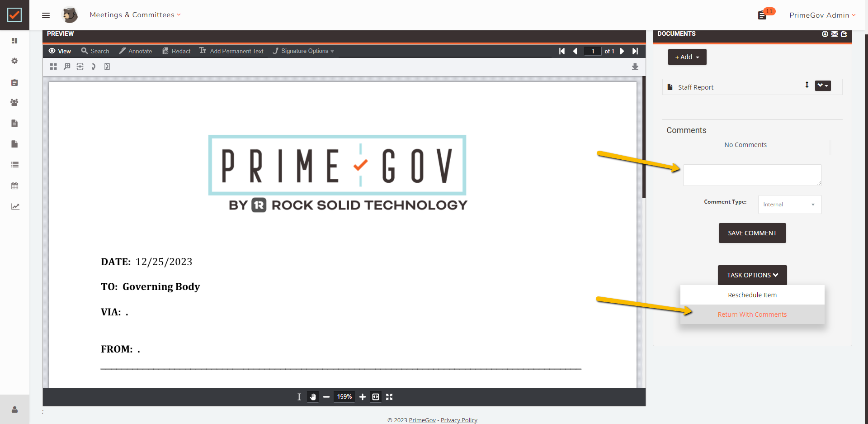The image size is (868, 424).
Task: Expand the Meetings & Committees menu
Action: click(x=135, y=15)
